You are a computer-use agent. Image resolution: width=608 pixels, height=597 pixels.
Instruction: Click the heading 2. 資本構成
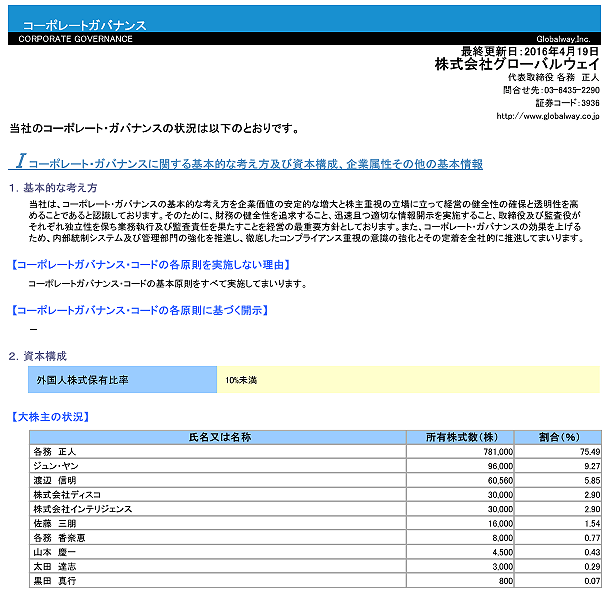(38, 356)
